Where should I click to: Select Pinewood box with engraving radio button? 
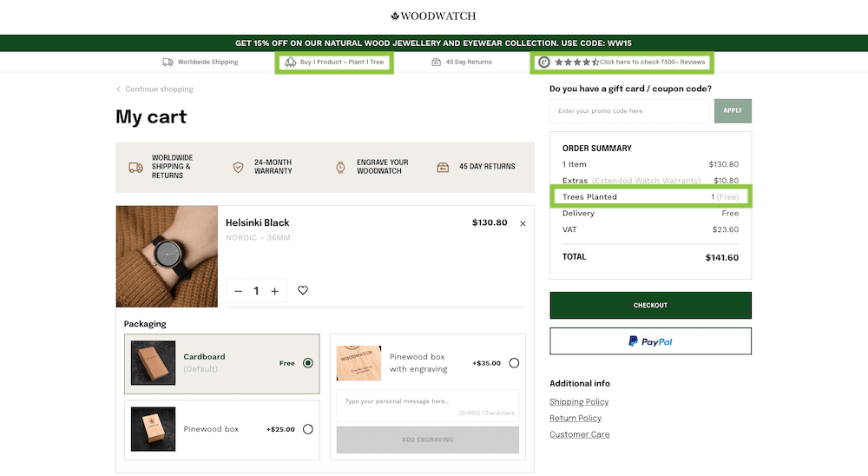514,363
